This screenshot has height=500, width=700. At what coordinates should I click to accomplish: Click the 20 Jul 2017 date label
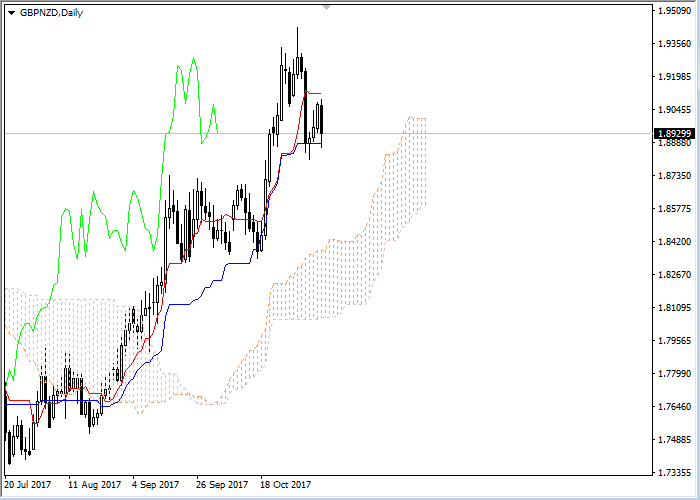(28, 484)
